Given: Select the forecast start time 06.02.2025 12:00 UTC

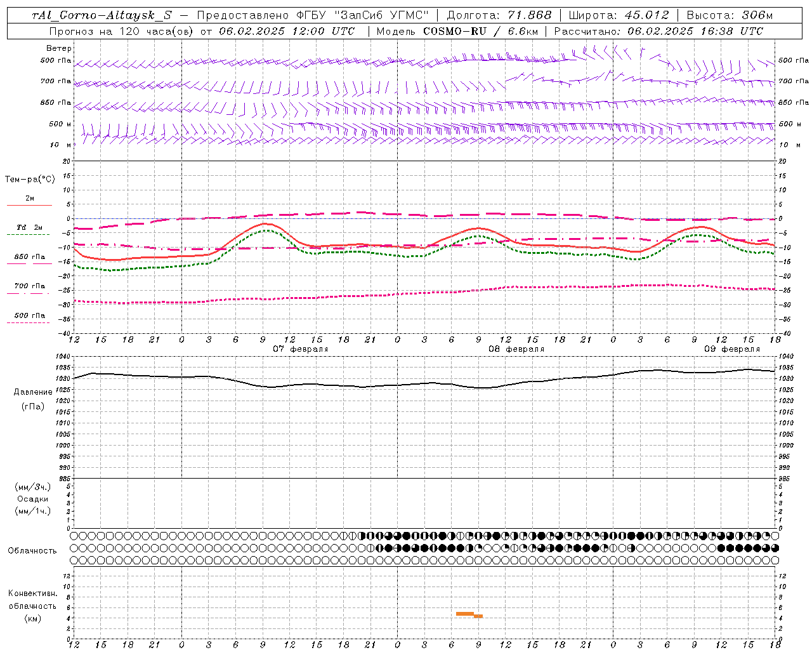Looking at the screenshot, I should click(x=287, y=31).
